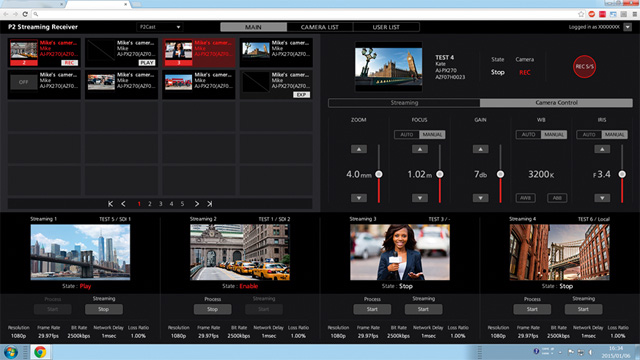Screen dimensions: 640x360
Task: Open the Windows Start menu
Action: pos(10,352)
